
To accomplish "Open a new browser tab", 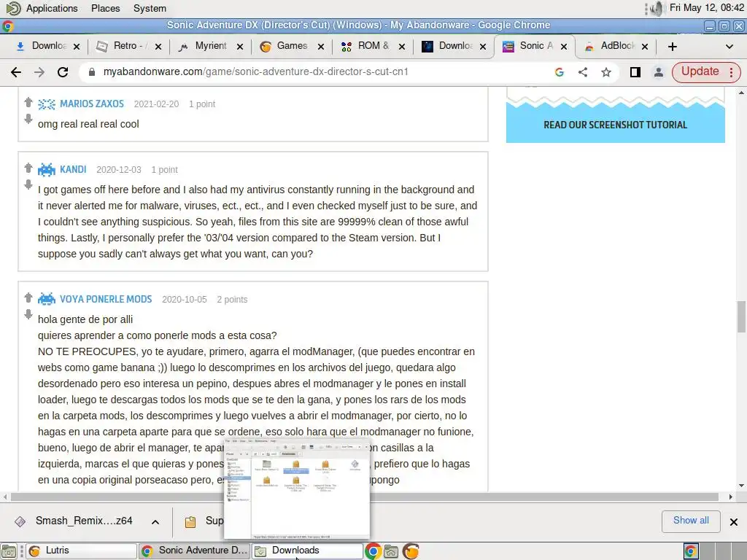I will tap(672, 46).
